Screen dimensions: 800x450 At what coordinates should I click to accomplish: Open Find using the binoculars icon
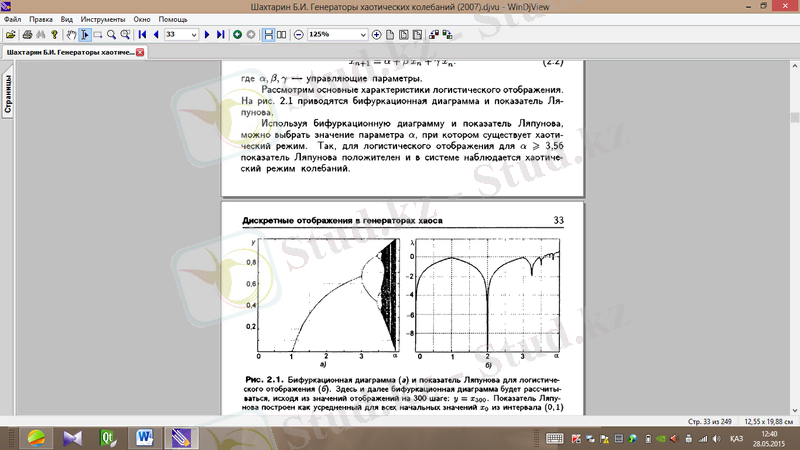point(40,34)
